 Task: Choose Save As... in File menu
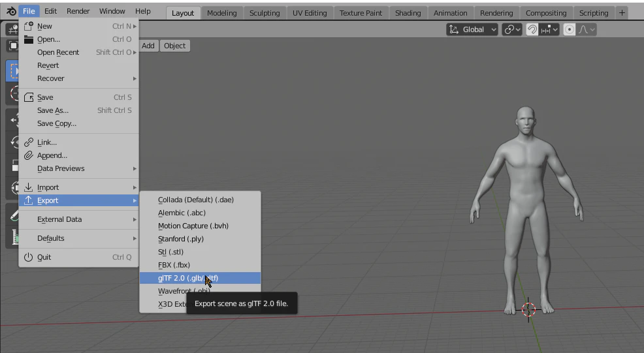click(x=78, y=110)
